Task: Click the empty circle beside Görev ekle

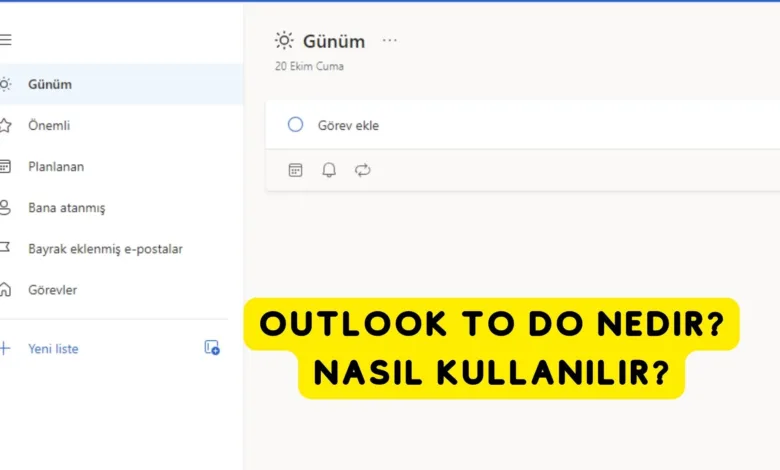Action: pyautogui.click(x=295, y=125)
